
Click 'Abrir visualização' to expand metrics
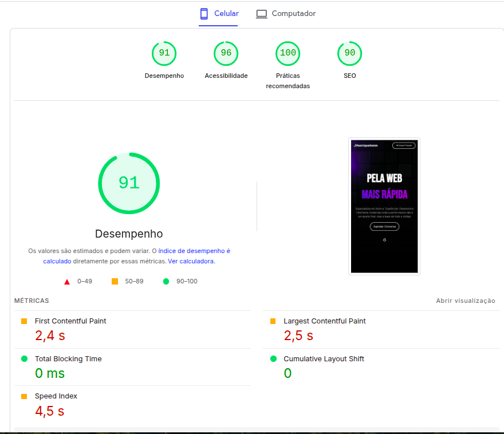[465, 301]
